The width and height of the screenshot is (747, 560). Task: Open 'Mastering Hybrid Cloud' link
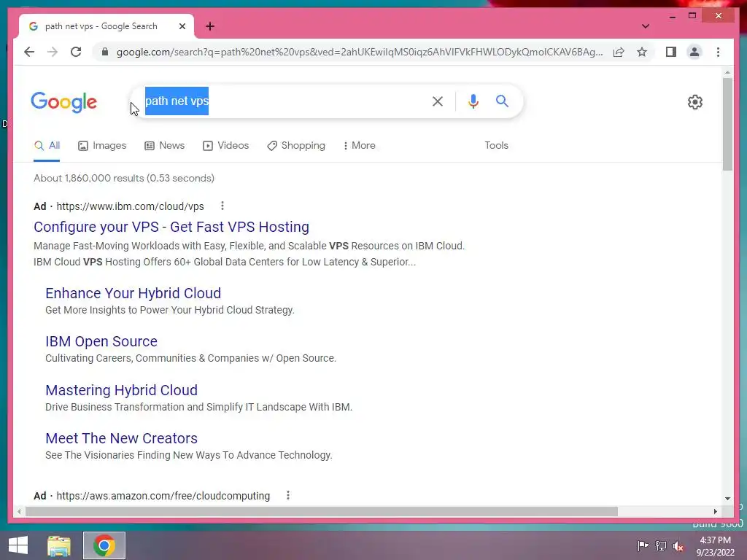click(122, 390)
